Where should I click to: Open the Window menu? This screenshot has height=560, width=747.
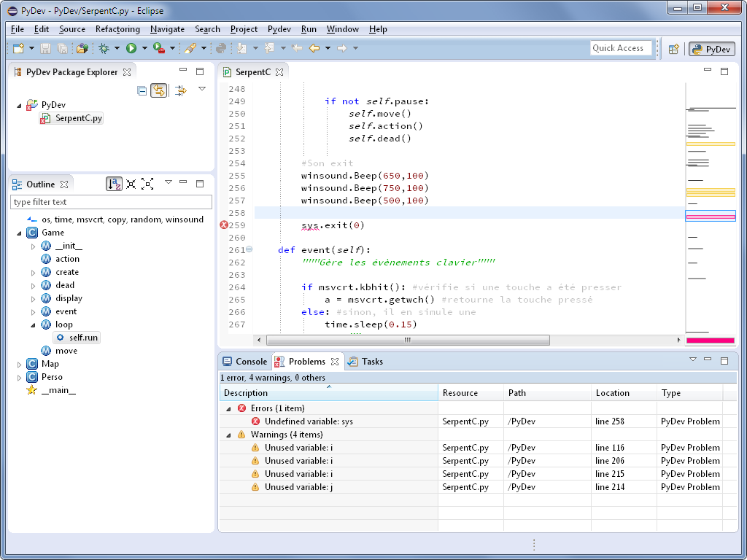[343, 29]
